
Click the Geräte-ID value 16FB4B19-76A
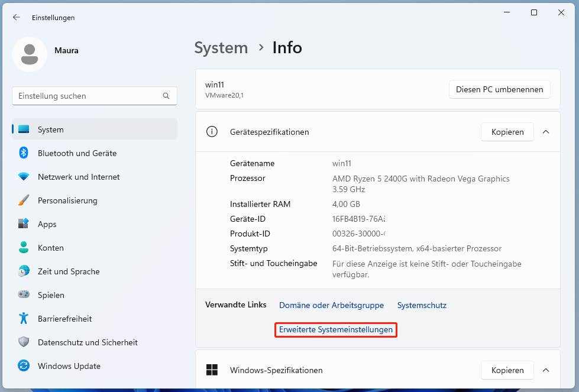pos(358,219)
